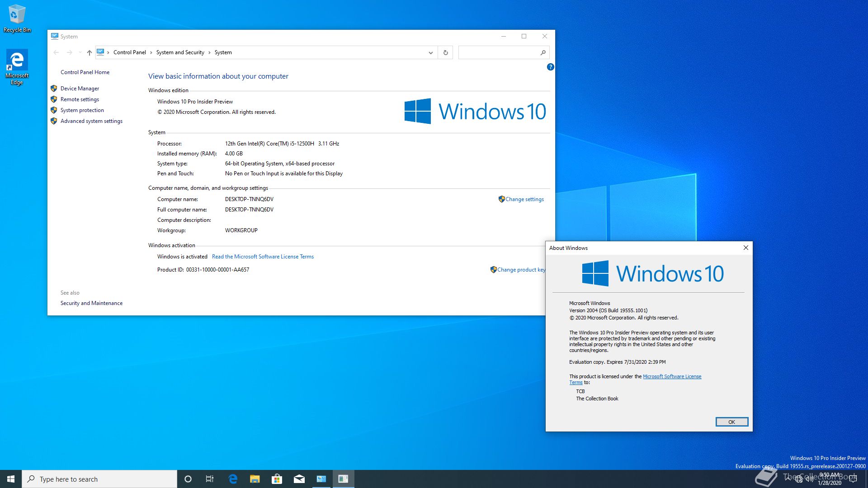Maximize the System window

point(524,36)
